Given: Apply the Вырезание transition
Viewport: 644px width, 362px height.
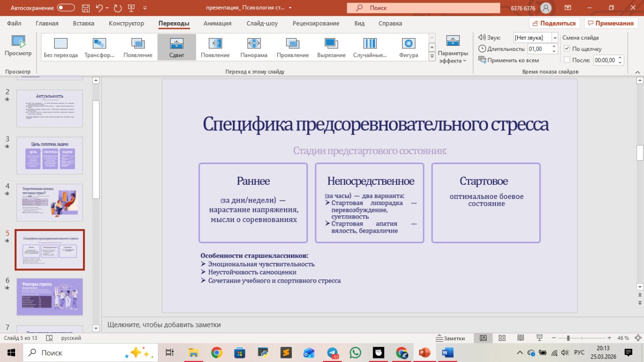Looking at the screenshot, I should (331, 48).
